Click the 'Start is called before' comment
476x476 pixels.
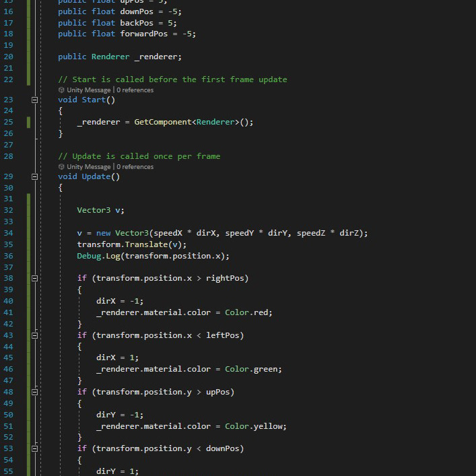[172, 79]
